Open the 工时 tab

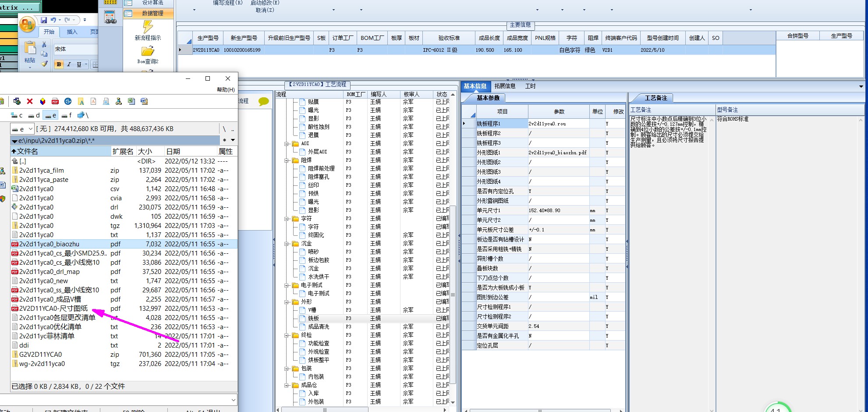(x=530, y=86)
